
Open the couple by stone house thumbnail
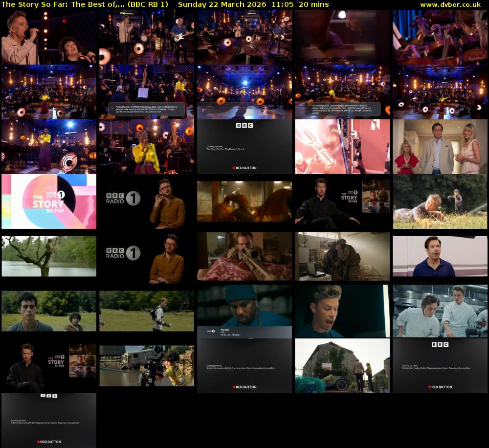(x=342, y=366)
